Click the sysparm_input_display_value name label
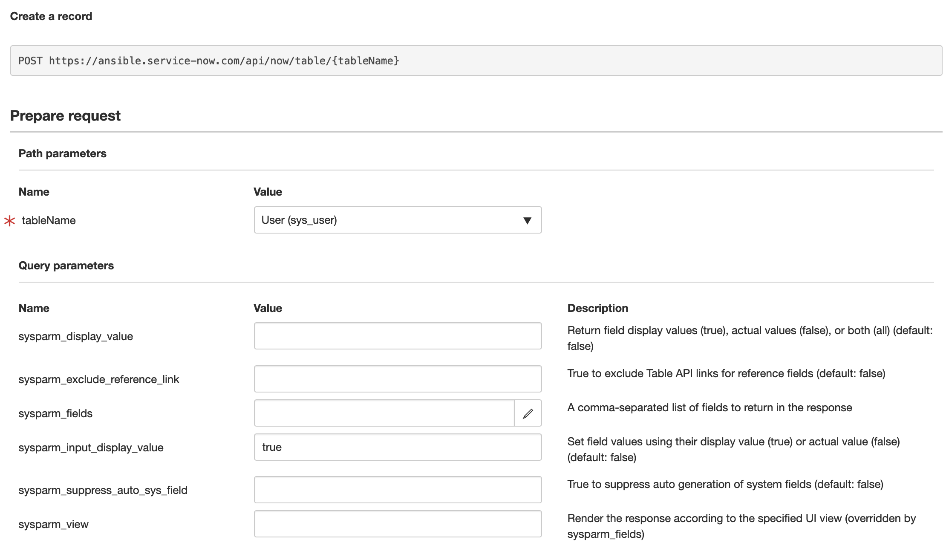The image size is (946, 560). pos(91,448)
